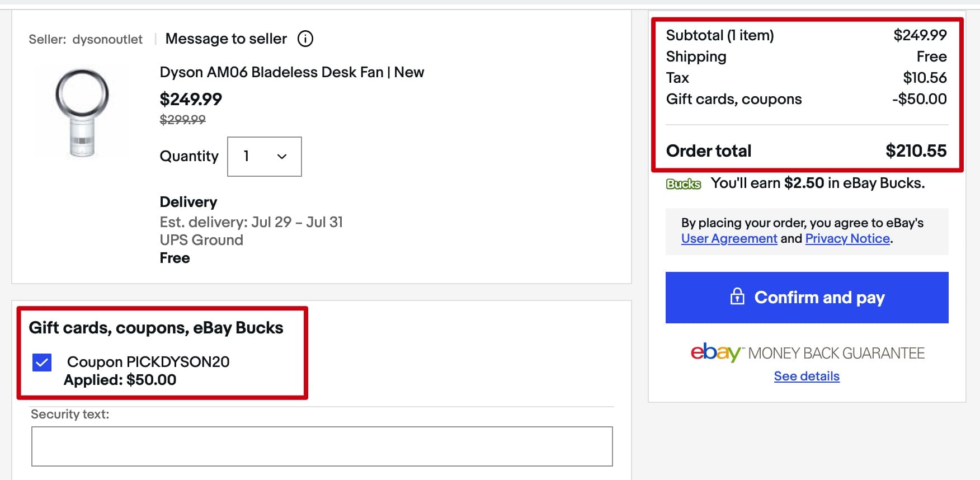Click the estimated delivery date text
Screen dimensions: 980x480
tap(250, 222)
